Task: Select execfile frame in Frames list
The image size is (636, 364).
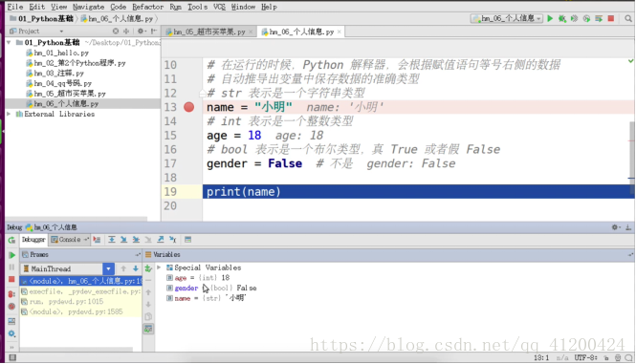Action: 80,291
